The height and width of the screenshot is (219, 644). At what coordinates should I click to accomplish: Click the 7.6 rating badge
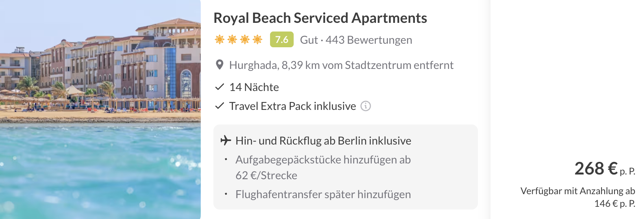point(282,39)
